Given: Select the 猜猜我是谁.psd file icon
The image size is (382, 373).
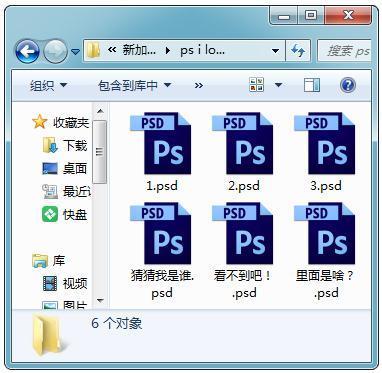Looking at the screenshot, I should coord(162,233).
